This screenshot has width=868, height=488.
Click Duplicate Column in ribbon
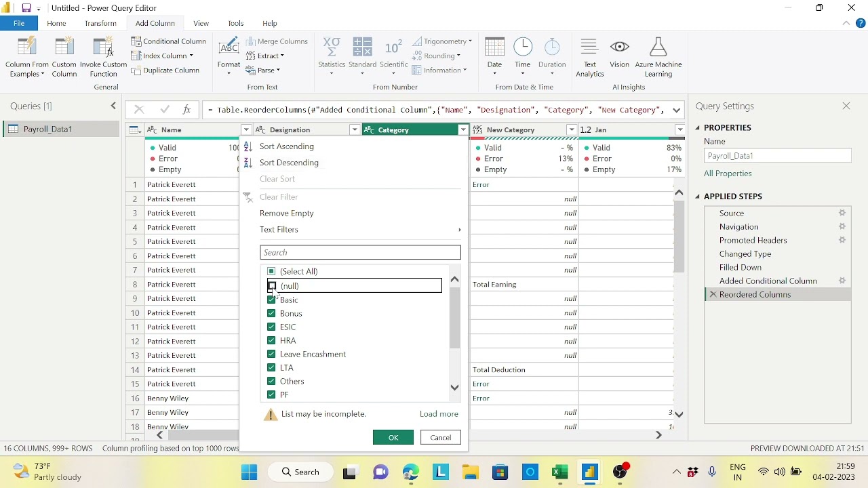(x=165, y=70)
